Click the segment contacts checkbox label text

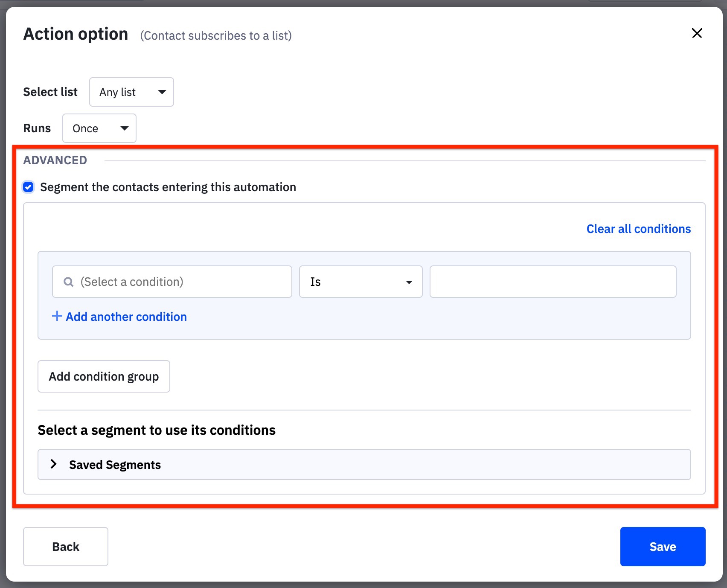(168, 187)
